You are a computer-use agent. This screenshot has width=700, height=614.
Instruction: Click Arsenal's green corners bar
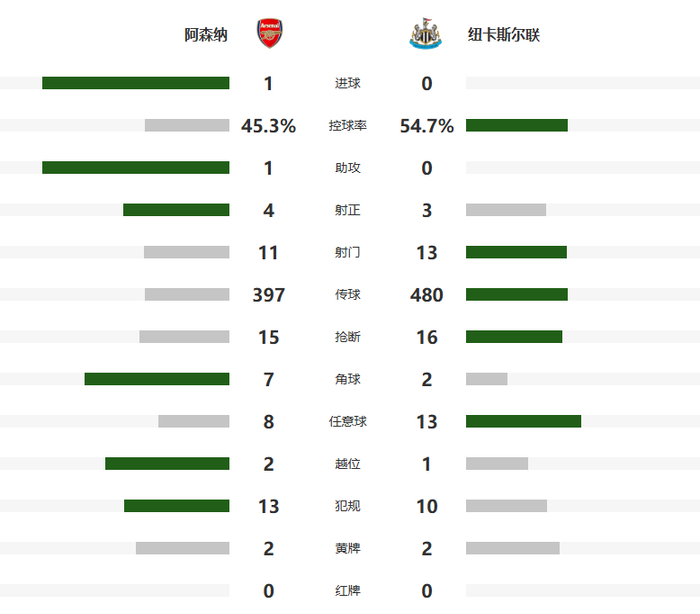click(x=157, y=379)
